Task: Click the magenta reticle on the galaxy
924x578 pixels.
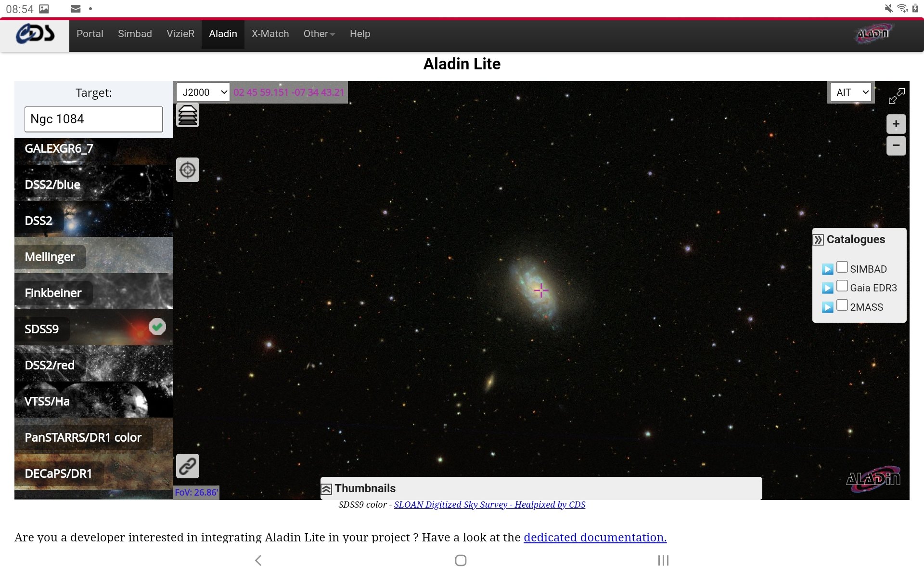Action: point(541,290)
